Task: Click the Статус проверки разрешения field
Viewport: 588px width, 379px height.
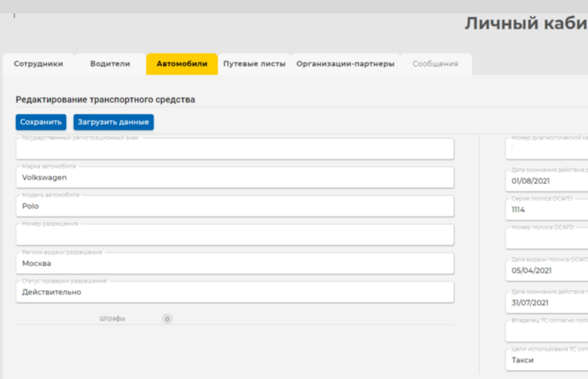Action: coord(234,292)
